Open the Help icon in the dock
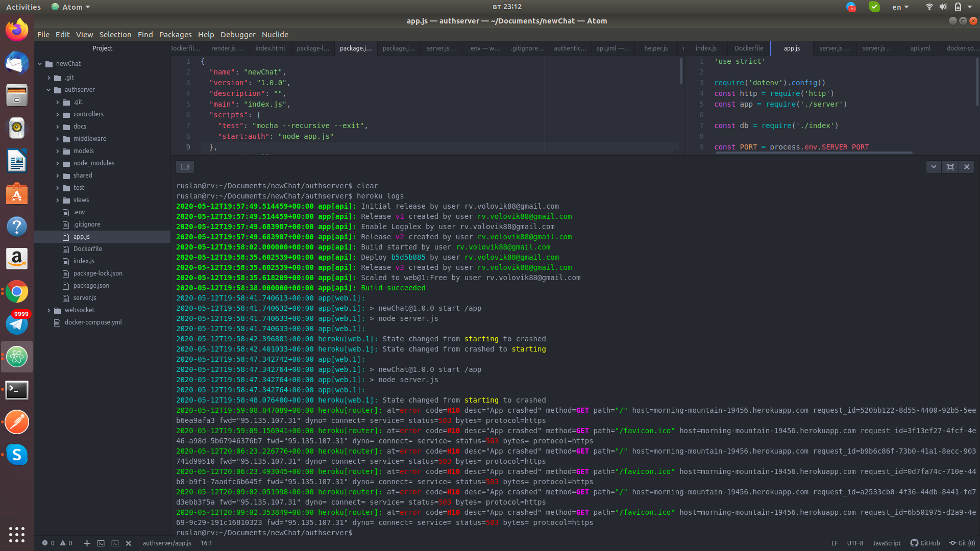This screenshot has width=980, height=551. pos(17,226)
